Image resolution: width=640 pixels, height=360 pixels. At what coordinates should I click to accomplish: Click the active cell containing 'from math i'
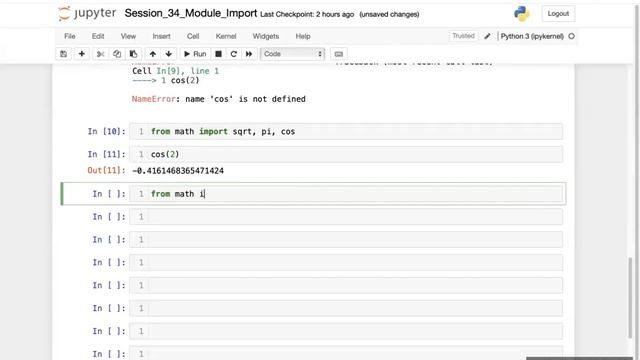346,193
